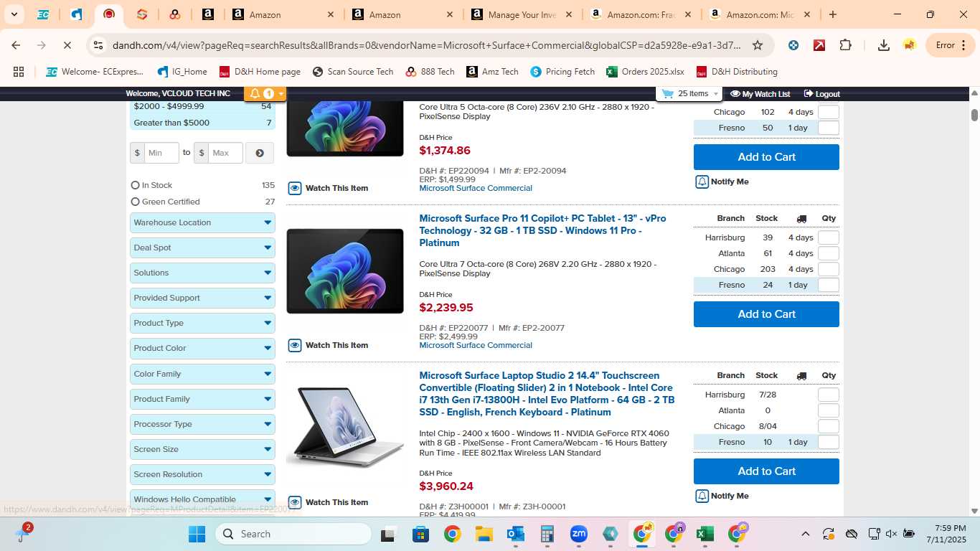The image size is (980, 551).
Task: Open Surface Laptop Studio 2 product title link
Action: click(x=547, y=394)
